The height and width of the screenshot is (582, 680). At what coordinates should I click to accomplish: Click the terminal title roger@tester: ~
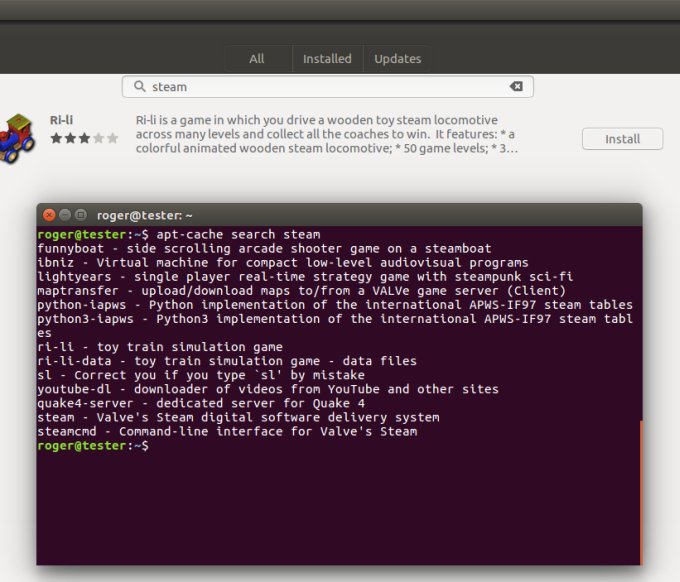pos(144,216)
